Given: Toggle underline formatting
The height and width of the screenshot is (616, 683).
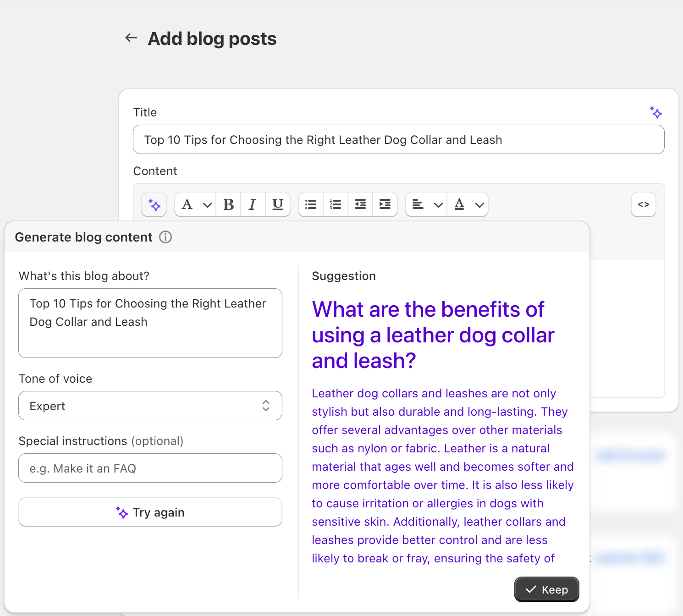Looking at the screenshot, I should (x=278, y=204).
